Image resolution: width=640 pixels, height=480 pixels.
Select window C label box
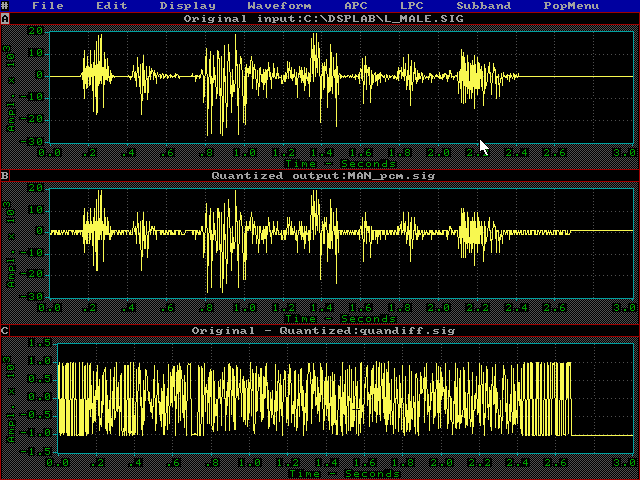coord(5,331)
